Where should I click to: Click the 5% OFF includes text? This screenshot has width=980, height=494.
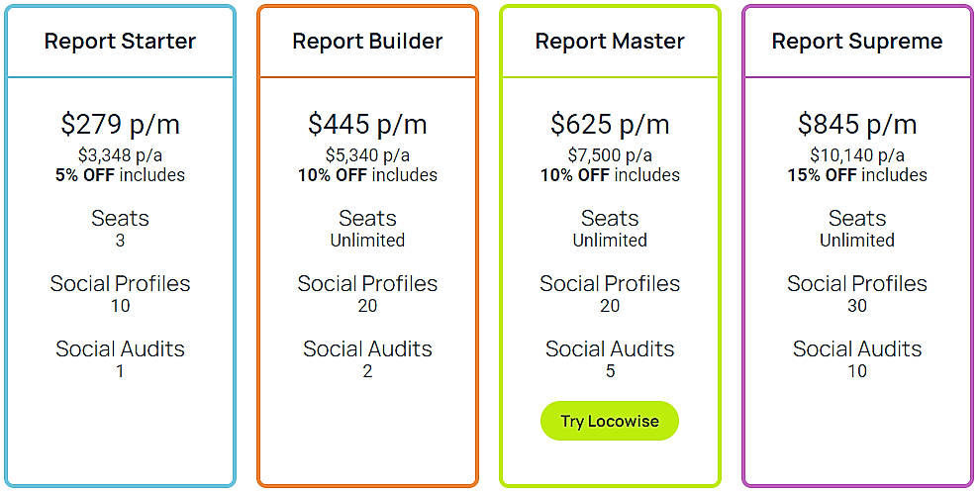click(x=120, y=175)
